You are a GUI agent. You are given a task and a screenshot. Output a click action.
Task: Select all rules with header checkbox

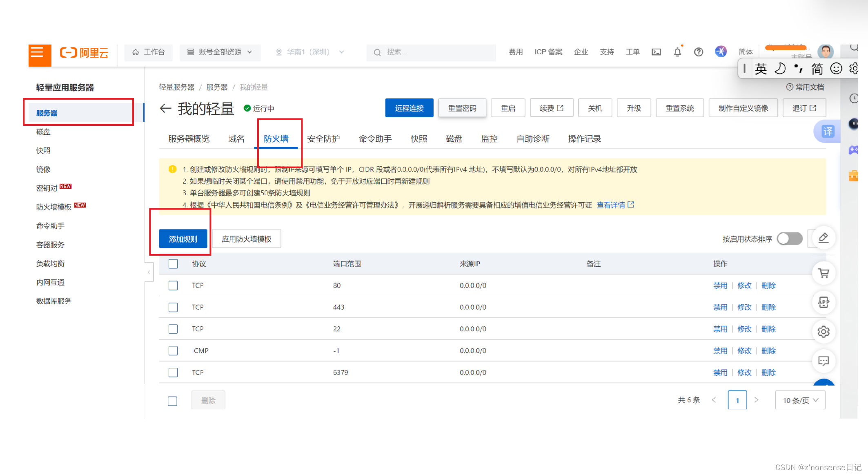click(173, 264)
